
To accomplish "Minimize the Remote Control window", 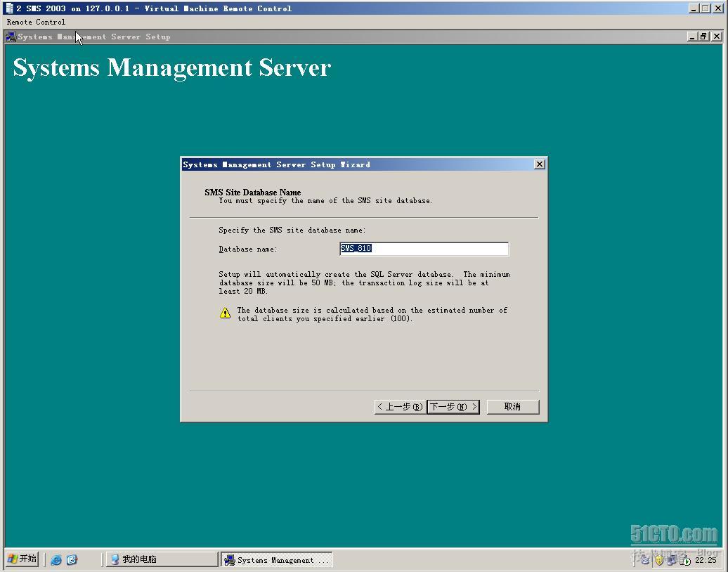I will tap(694, 8).
